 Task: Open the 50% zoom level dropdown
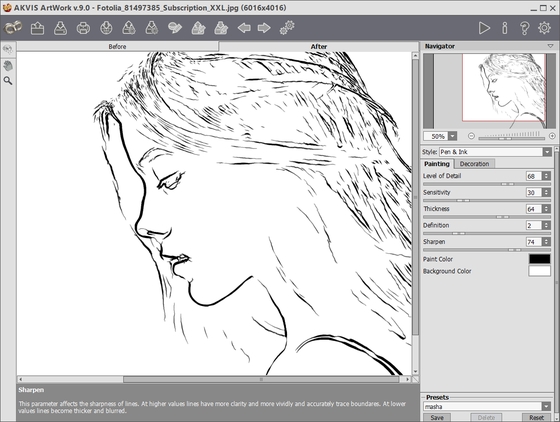click(x=440, y=136)
